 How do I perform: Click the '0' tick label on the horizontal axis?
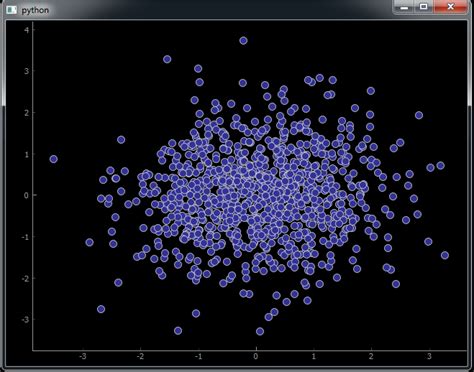256,356
